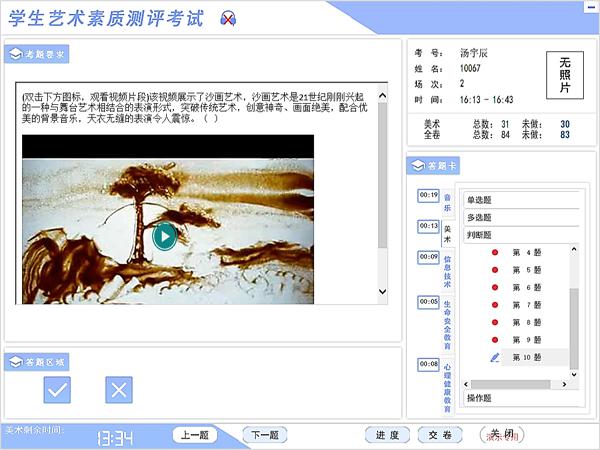Viewport: 600px width, 450px height.
Task: Click the muted speaker icon in header
Action: coord(229,18)
